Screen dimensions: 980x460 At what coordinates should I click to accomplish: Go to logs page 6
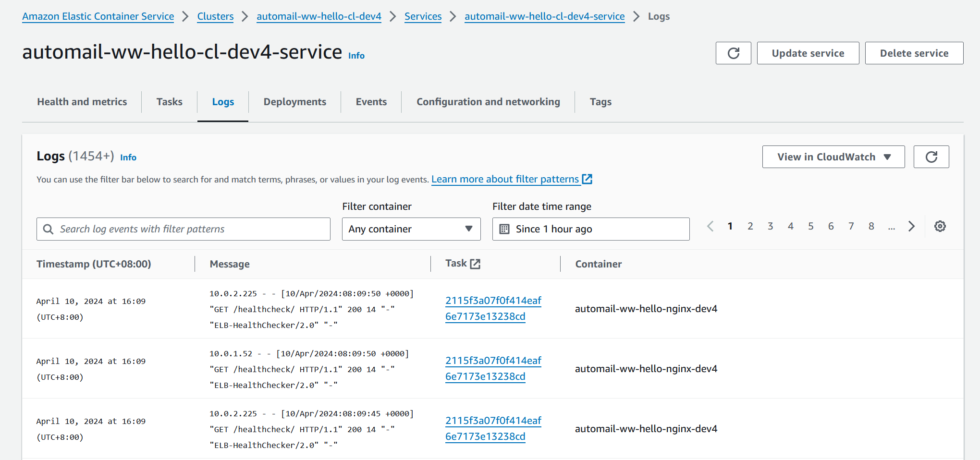tap(831, 226)
